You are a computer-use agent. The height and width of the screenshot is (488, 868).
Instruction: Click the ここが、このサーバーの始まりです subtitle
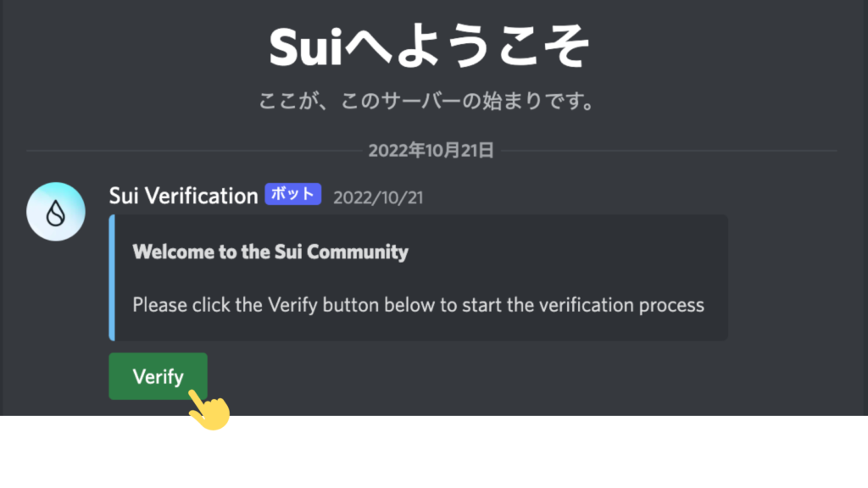pos(426,102)
